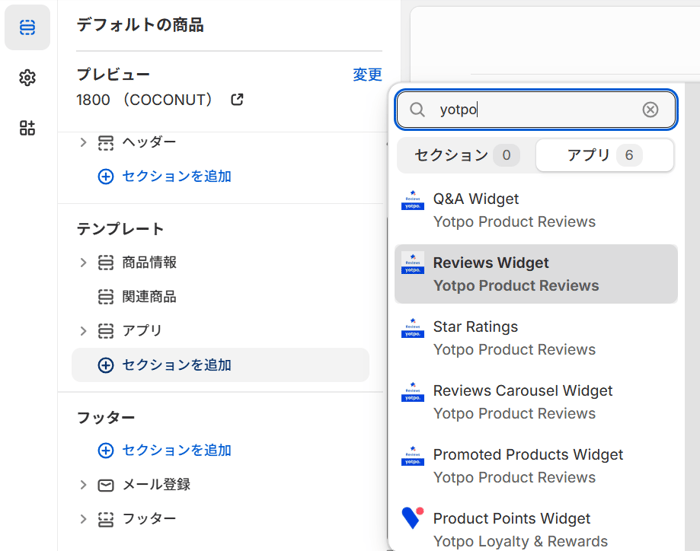
Task: Clear the yotpo search field
Action: pos(650,109)
